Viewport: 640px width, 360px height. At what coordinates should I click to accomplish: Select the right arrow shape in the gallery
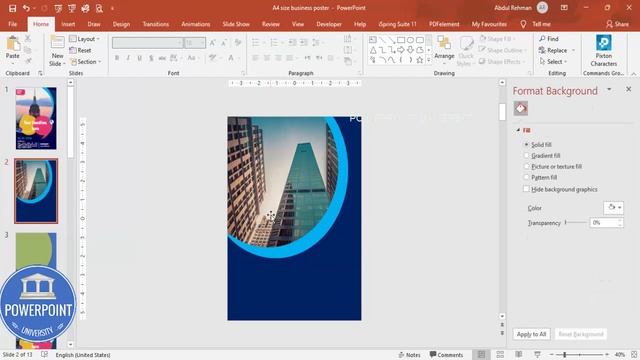[401, 50]
